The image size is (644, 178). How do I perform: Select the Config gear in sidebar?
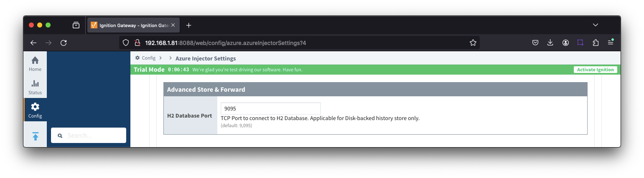click(35, 110)
